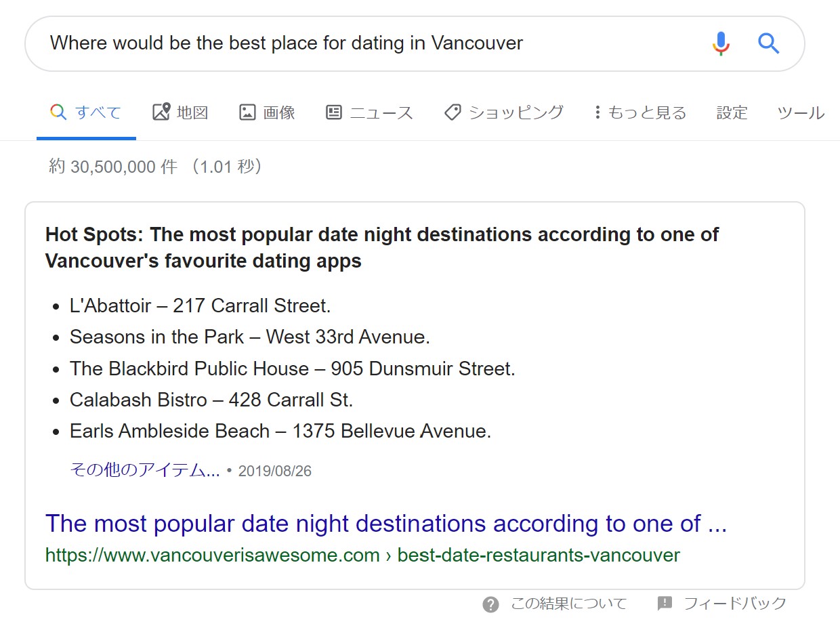The width and height of the screenshot is (840, 630).
Task: Click the voice search microphone icon
Action: pyautogui.click(x=721, y=43)
